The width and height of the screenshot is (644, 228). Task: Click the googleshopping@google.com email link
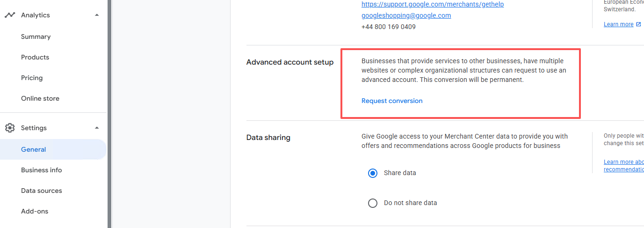(406, 15)
